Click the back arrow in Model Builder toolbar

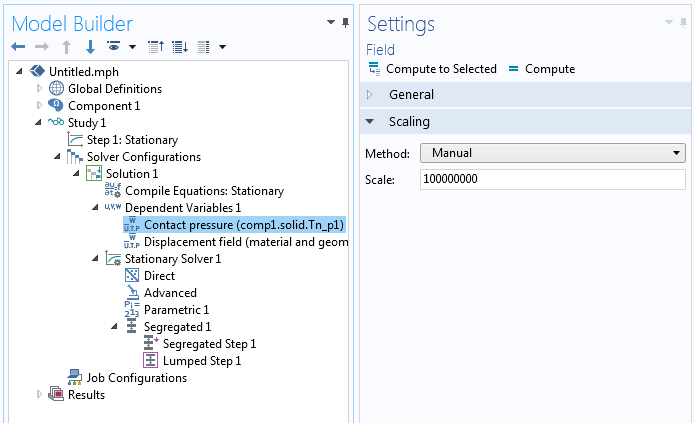18,47
